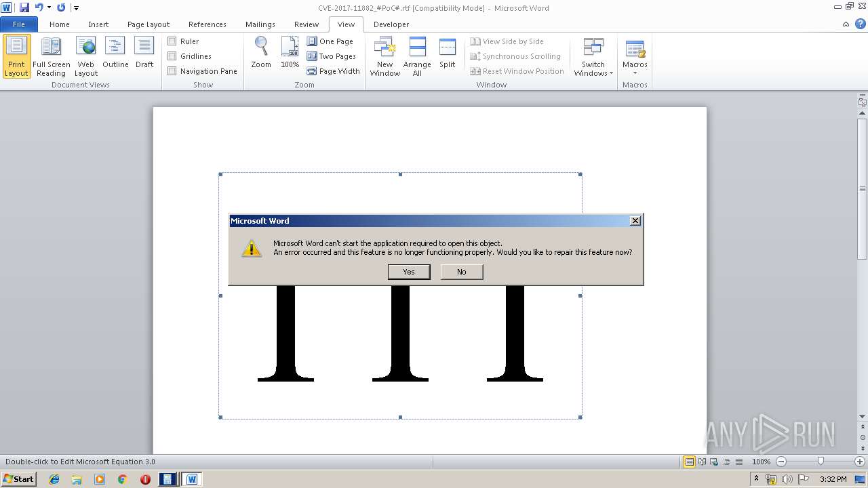This screenshot has height=488, width=868.
Task: Choose One Page zoom
Action: (x=330, y=41)
